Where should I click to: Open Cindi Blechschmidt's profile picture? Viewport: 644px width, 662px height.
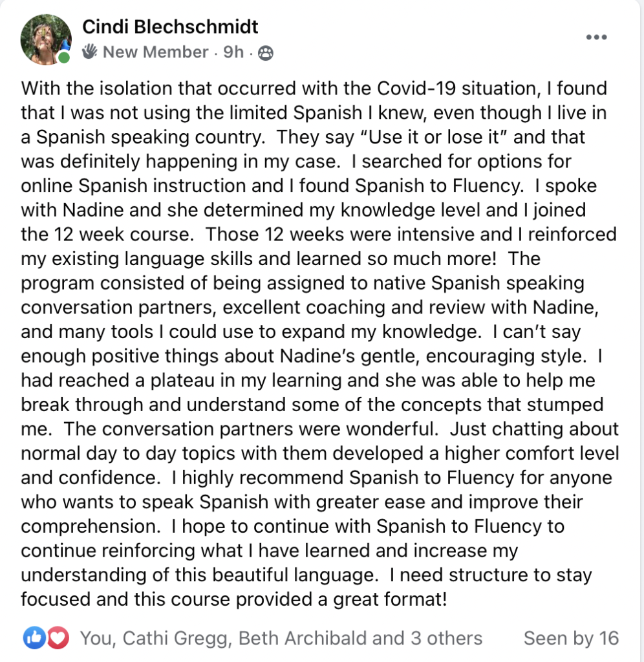click(x=46, y=39)
